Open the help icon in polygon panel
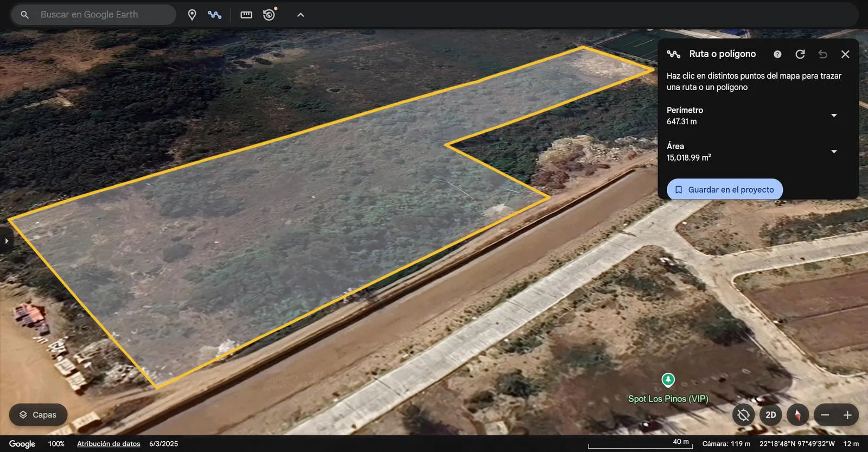Viewport: 868px width, 452px height. pyautogui.click(x=777, y=54)
